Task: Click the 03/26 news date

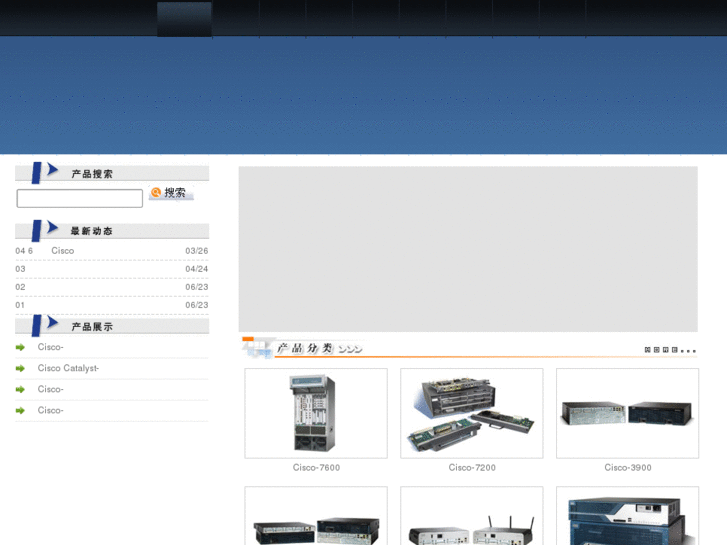Action: pyautogui.click(x=197, y=251)
